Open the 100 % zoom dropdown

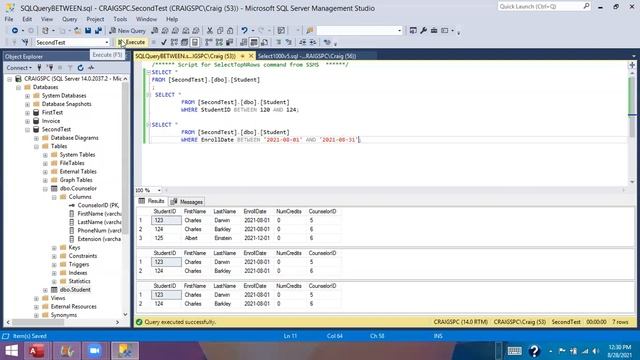[x=159, y=190]
